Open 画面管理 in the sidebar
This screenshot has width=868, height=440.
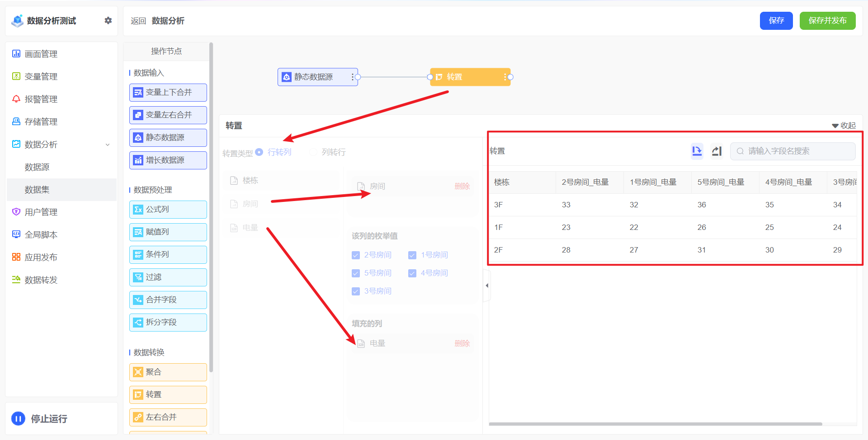[x=41, y=54]
